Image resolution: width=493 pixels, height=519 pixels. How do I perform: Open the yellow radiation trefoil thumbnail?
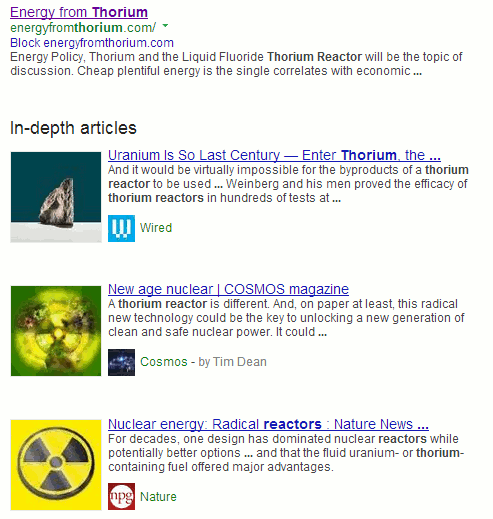click(x=56, y=465)
